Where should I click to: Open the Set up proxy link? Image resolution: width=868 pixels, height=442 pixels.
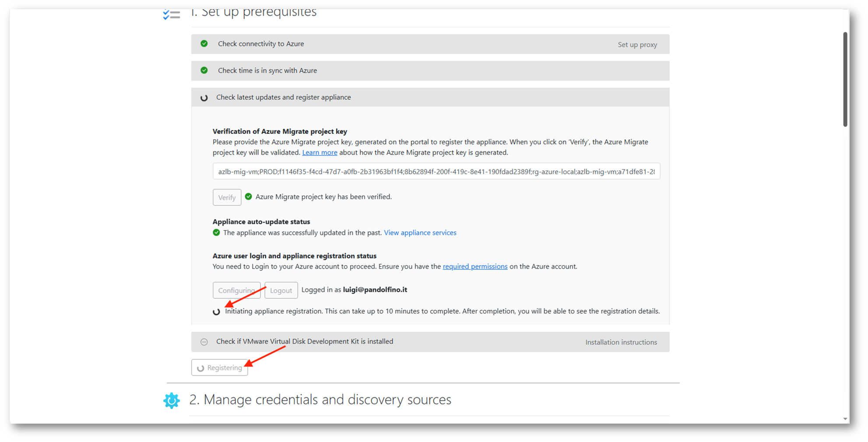click(637, 45)
